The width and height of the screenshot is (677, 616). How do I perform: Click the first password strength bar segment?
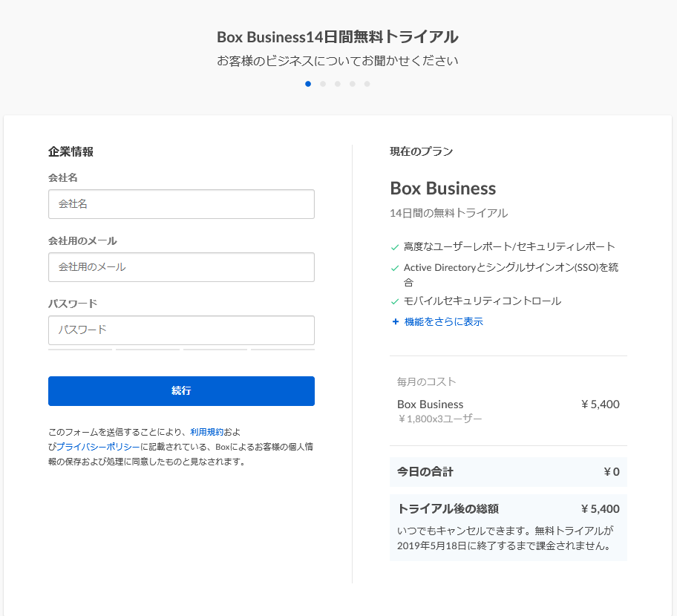pyautogui.click(x=80, y=349)
